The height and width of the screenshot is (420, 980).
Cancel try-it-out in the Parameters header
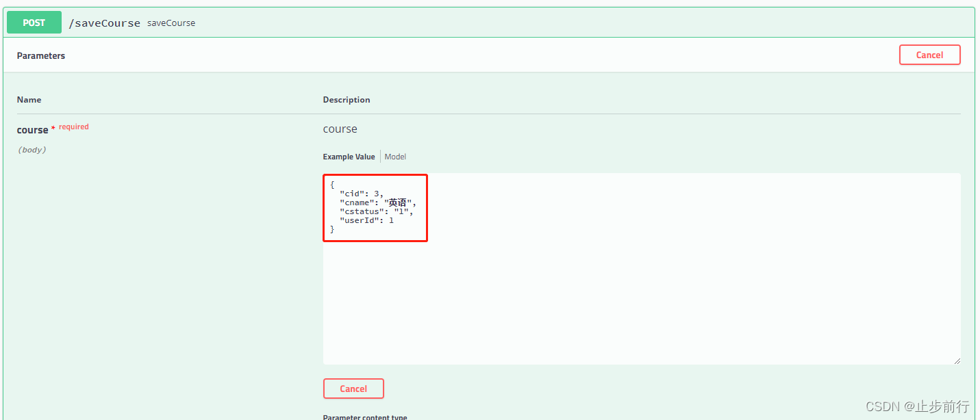click(x=929, y=55)
